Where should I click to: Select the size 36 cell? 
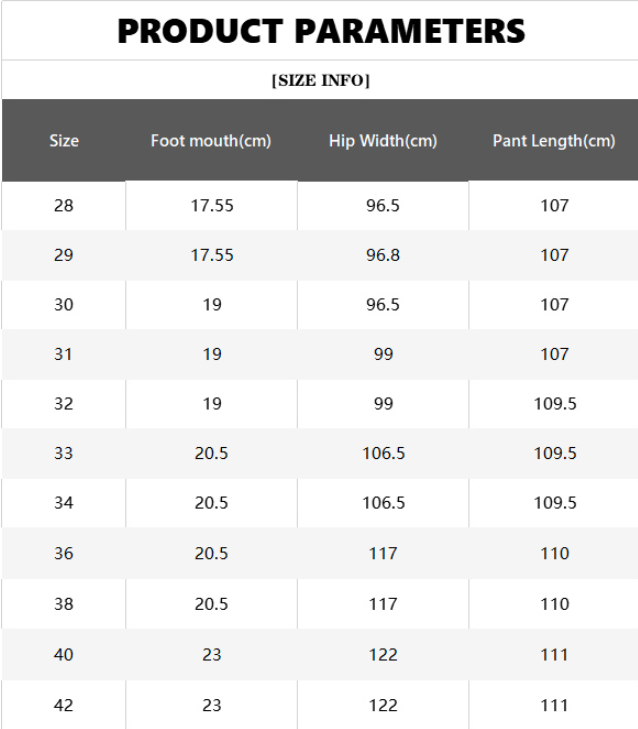[x=64, y=553]
